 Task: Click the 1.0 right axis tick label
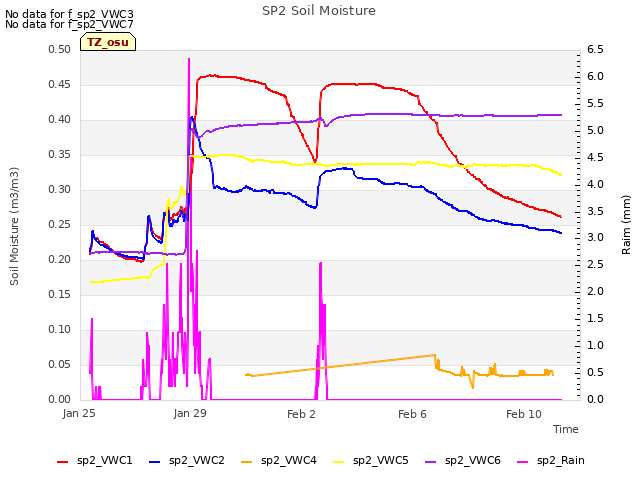point(595,345)
